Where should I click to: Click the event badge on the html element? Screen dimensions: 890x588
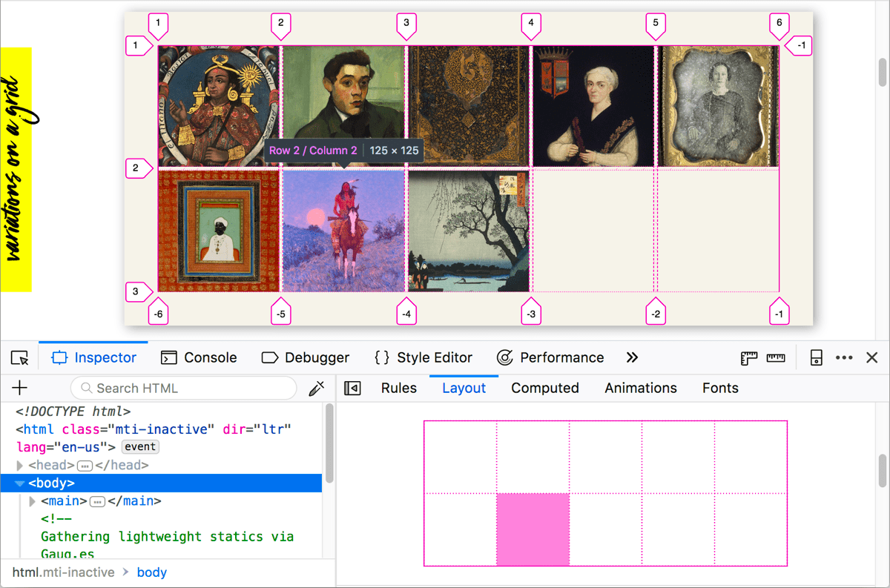[139, 446]
